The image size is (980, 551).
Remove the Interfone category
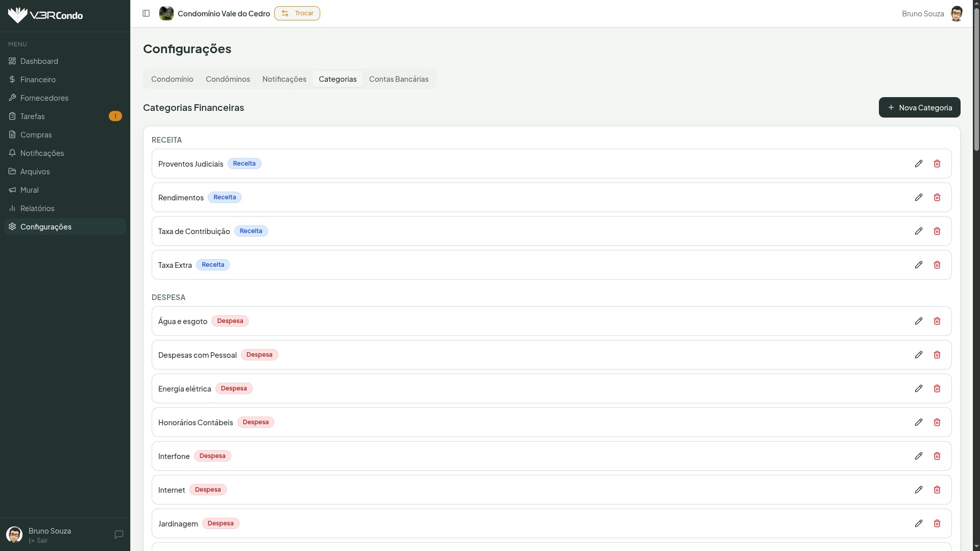(x=937, y=456)
